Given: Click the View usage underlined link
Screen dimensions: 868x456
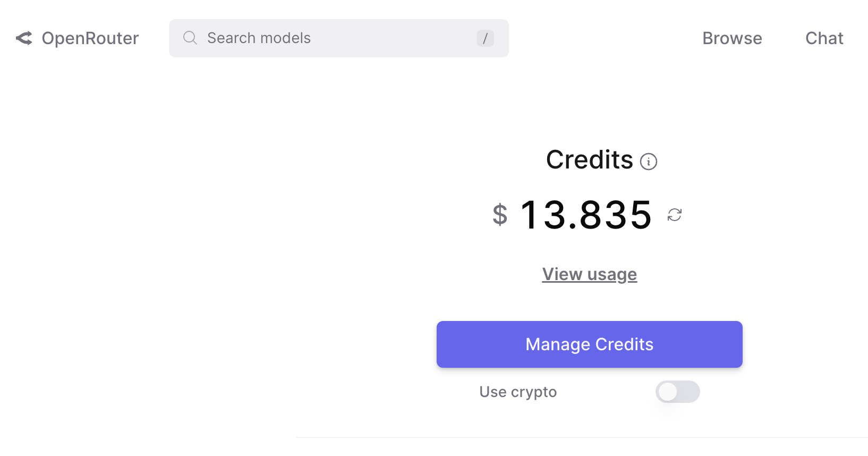Looking at the screenshot, I should (x=589, y=274).
